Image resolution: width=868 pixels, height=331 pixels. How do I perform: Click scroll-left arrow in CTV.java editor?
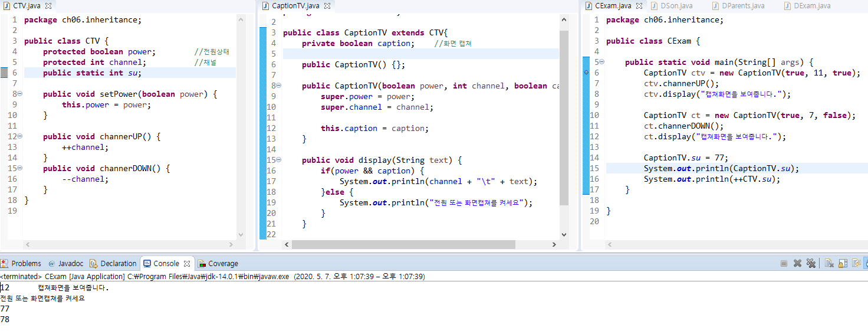tap(28, 244)
